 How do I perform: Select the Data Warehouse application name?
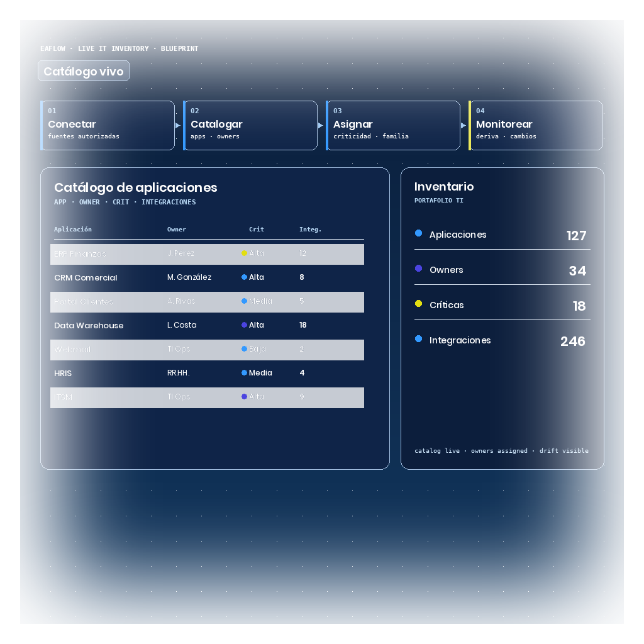pos(89,325)
